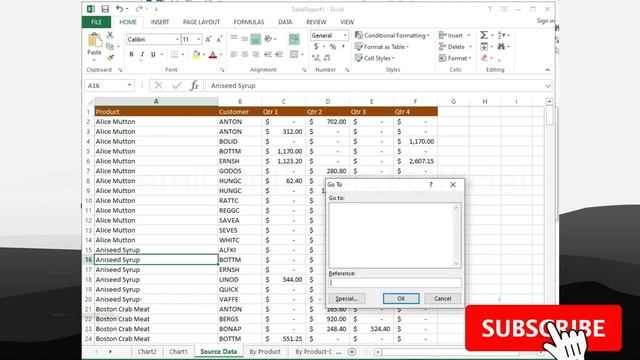Increase decimal places icon
Image resolution: width=640 pixels, height=360 pixels.
[x=316, y=58]
